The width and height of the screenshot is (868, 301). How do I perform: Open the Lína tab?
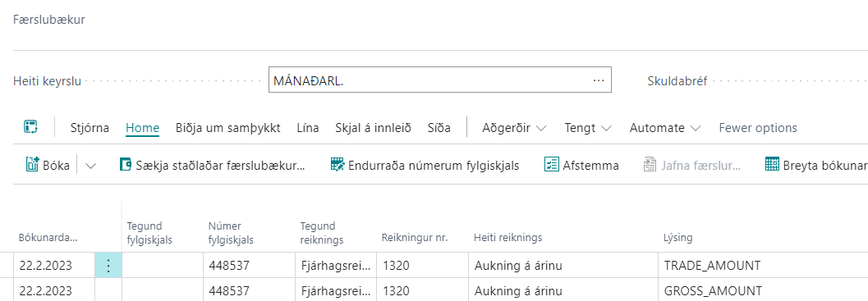tap(308, 128)
